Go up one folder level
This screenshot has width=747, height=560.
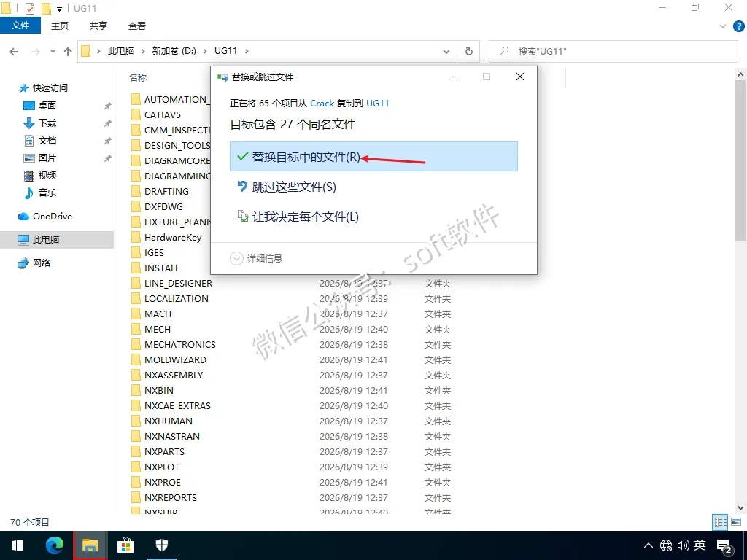[x=68, y=52]
